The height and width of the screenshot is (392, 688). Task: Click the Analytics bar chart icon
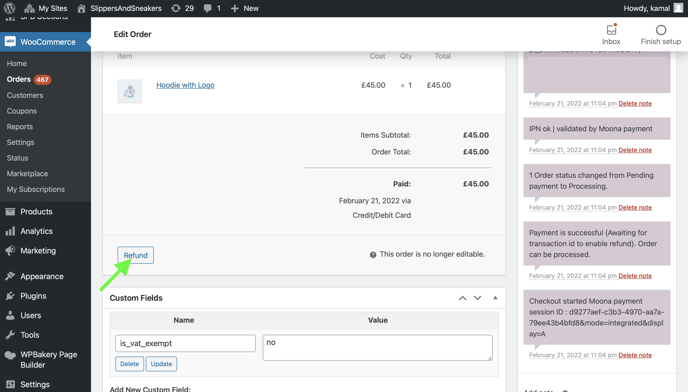[10, 231]
